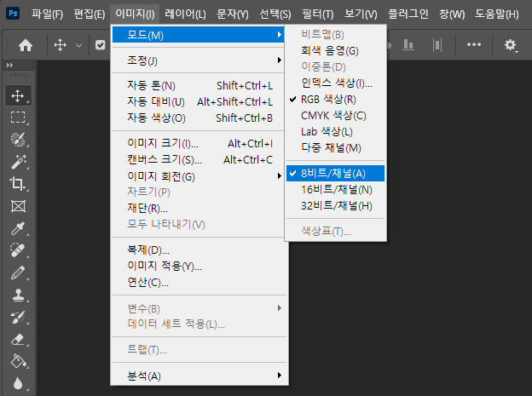Switch mode to Lab 색상(L)
This screenshot has width=532, height=396.
[336, 131]
